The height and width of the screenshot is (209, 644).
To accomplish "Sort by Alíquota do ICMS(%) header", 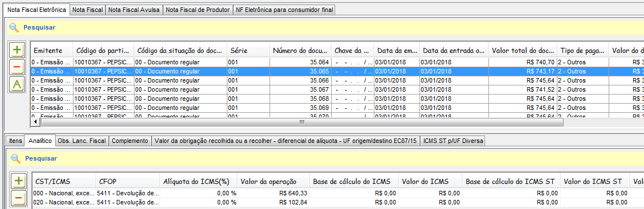I will (x=198, y=182).
